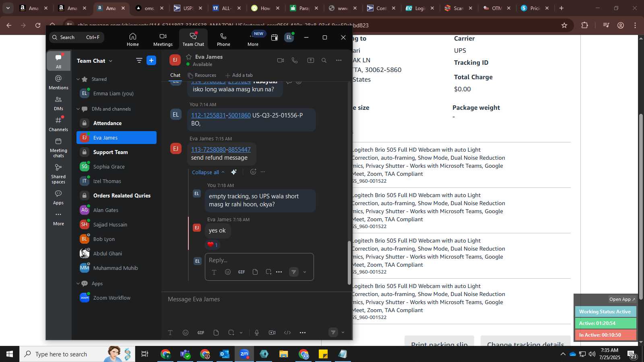
Task: Open Meeting chats in the sidebar
Action: click(x=58, y=148)
